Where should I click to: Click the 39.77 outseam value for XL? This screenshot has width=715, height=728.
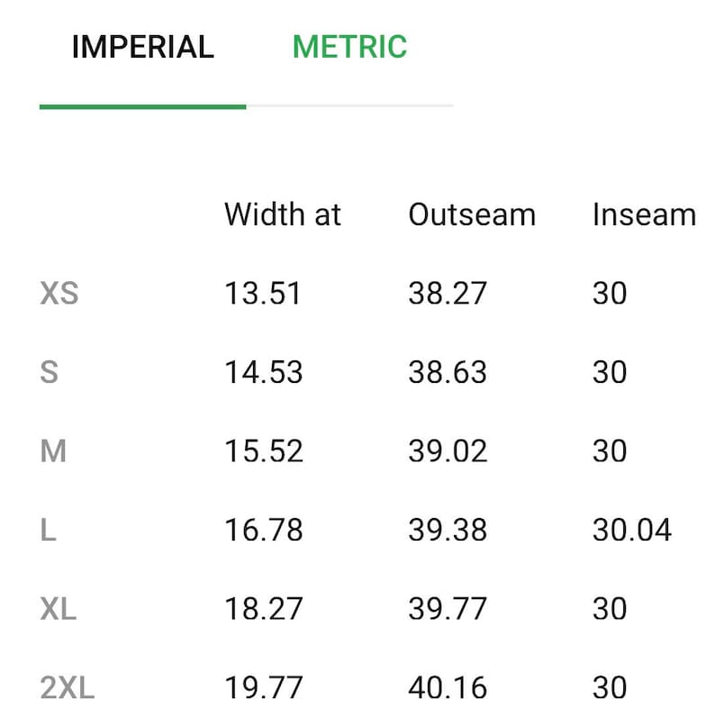pyautogui.click(x=448, y=609)
